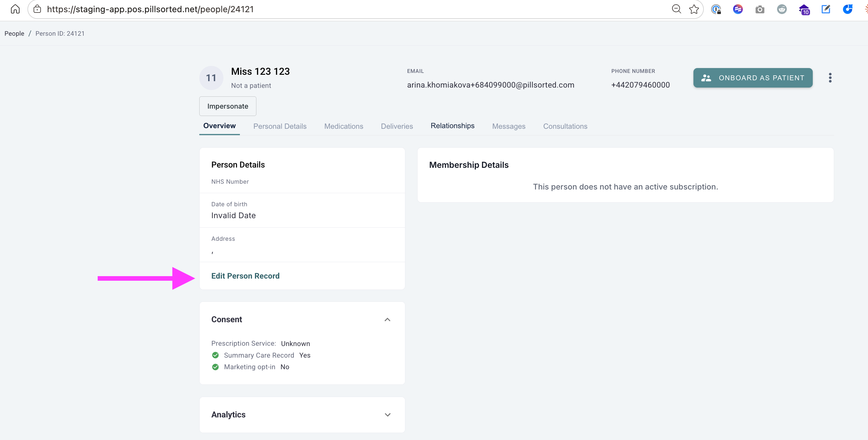Open the camera screenshot extension icon

point(759,9)
